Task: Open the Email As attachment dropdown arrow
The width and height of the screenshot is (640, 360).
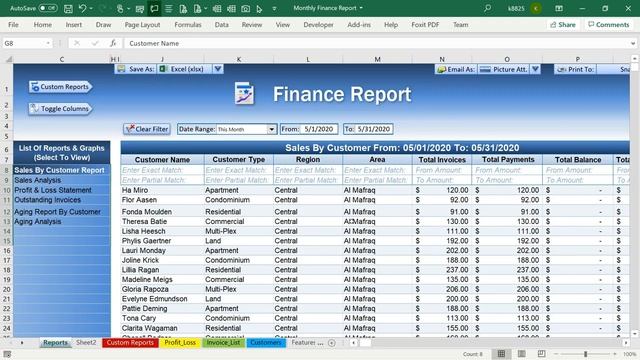Action: coord(535,69)
